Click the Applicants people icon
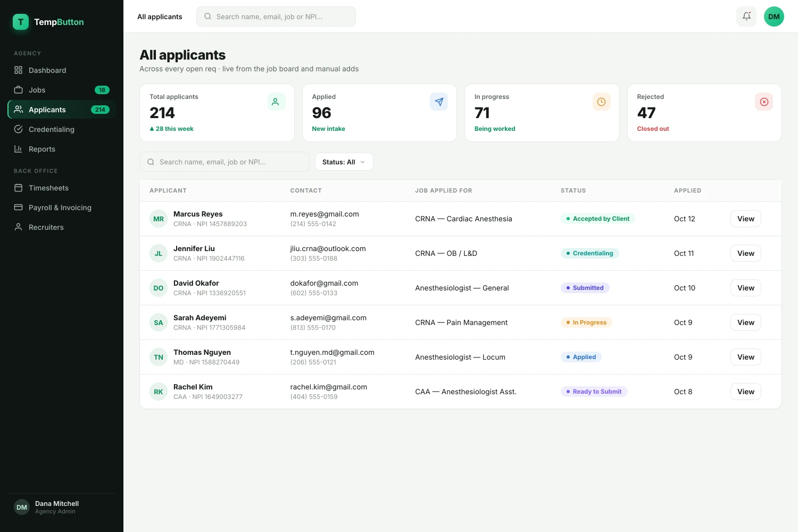This screenshot has height=532, width=798. [18, 110]
